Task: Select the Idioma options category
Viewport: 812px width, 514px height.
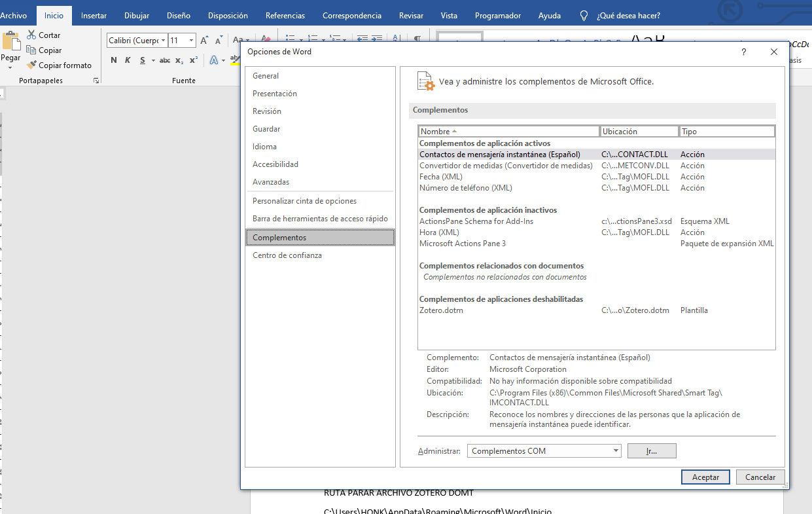Action: pyautogui.click(x=320, y=147)
